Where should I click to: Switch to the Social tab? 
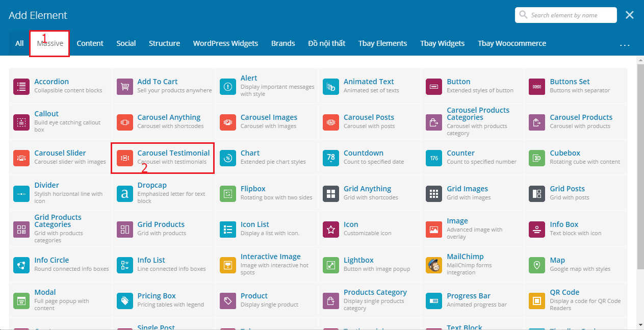pyautogui.click(x=126, y=43)
